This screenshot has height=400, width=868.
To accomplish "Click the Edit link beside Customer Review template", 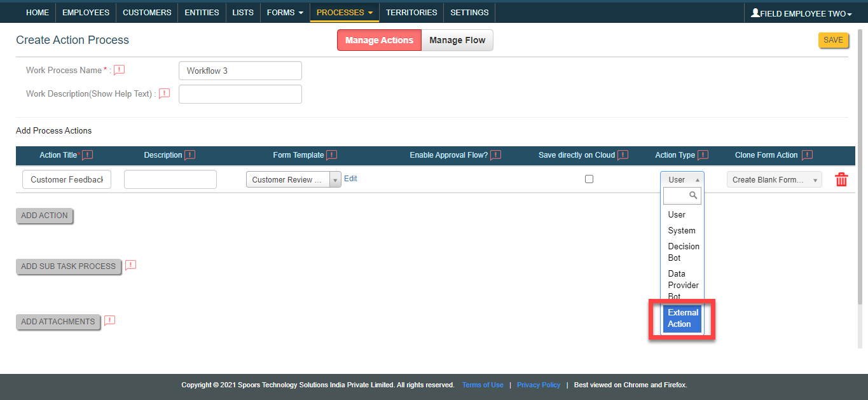I will tap(350, 178).
